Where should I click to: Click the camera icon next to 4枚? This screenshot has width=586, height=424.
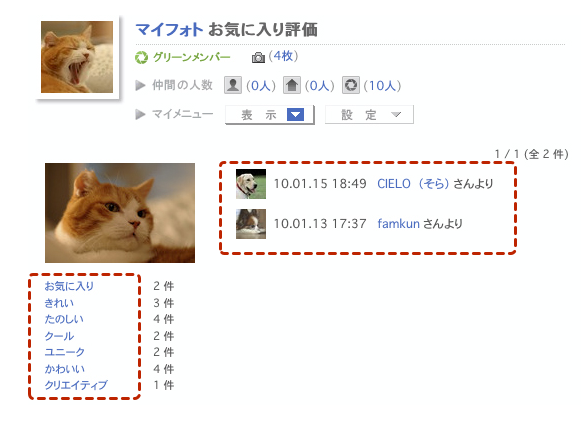pos(258,58)
